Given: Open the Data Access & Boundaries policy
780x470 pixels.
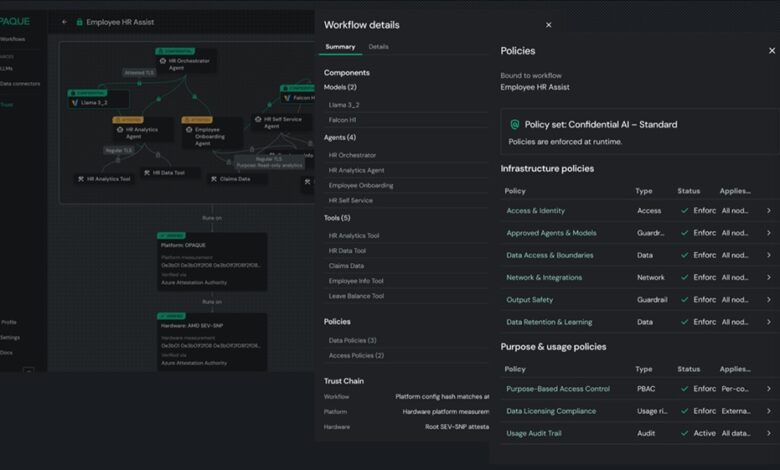Looking at the screenshot, I should click(x=550, y=255).
